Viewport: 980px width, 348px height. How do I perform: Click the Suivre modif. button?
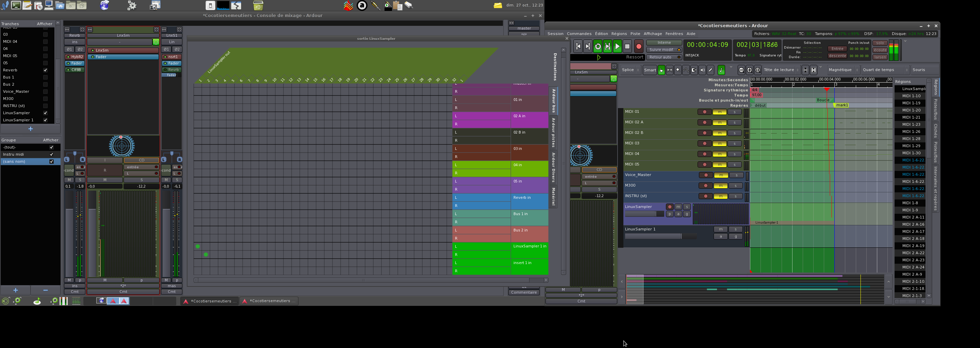(x=664, y=50)
